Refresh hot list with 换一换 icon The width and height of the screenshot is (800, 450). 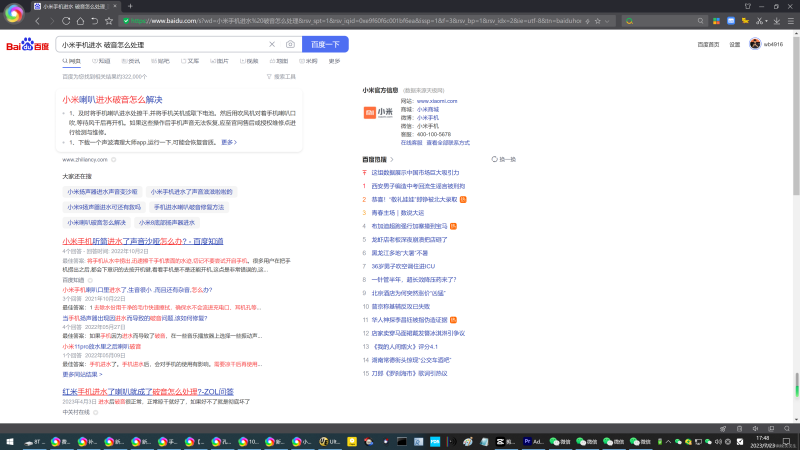coord(504,159)
